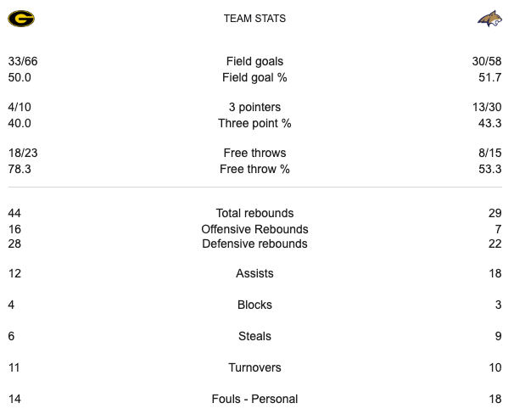Click the Field goal % label

254,77
